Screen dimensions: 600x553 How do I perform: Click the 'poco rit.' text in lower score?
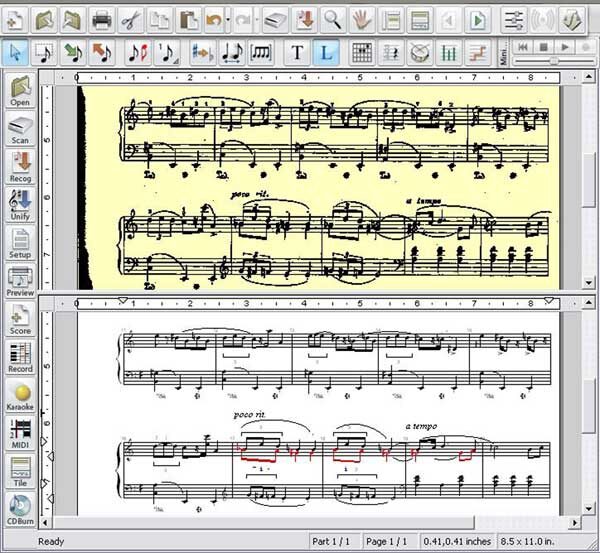[249, 415]
